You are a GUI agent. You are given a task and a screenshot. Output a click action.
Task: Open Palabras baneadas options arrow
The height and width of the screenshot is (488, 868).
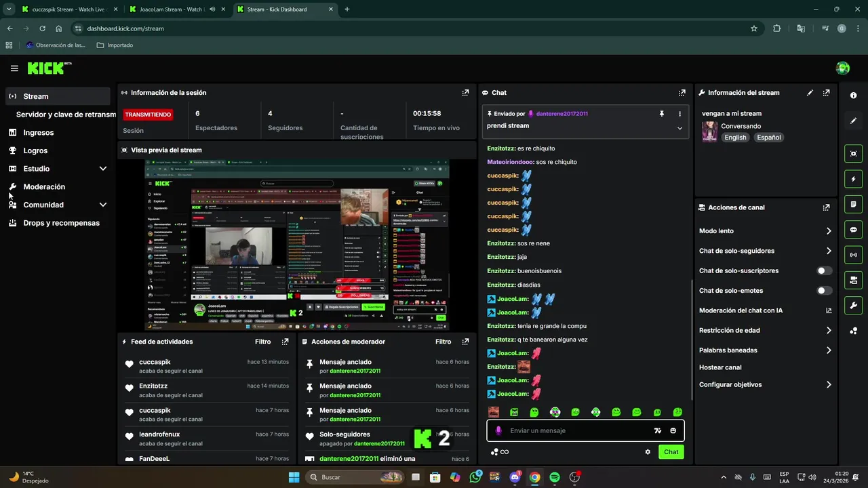[x=829, y=350]
